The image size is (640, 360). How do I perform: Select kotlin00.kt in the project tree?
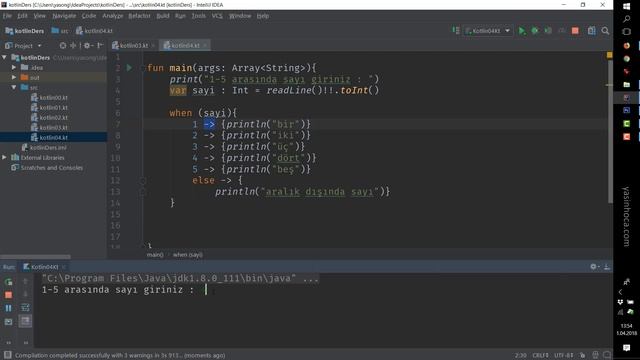(49, 98)
